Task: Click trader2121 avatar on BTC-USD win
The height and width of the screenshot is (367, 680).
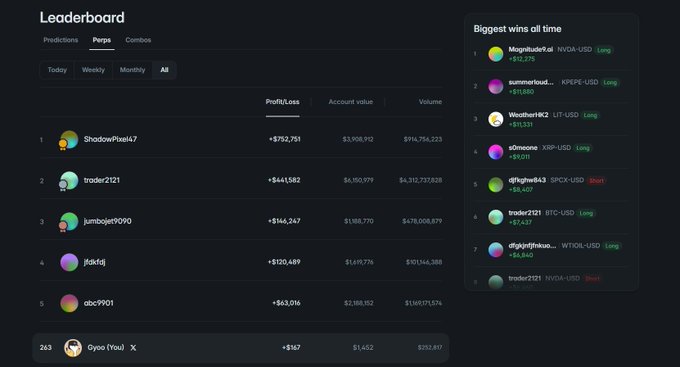Action: pos(496,217)
